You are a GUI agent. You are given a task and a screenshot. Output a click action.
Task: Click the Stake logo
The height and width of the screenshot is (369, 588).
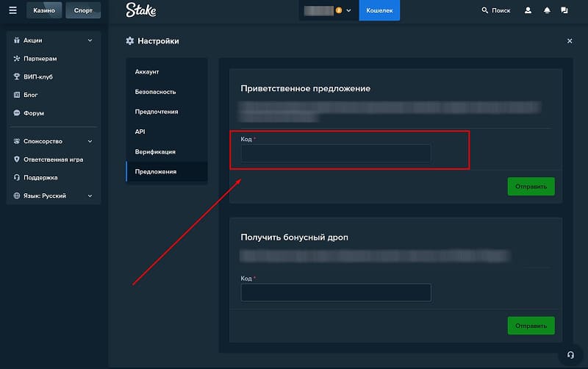pyautogui.click(x=141, y=10)
